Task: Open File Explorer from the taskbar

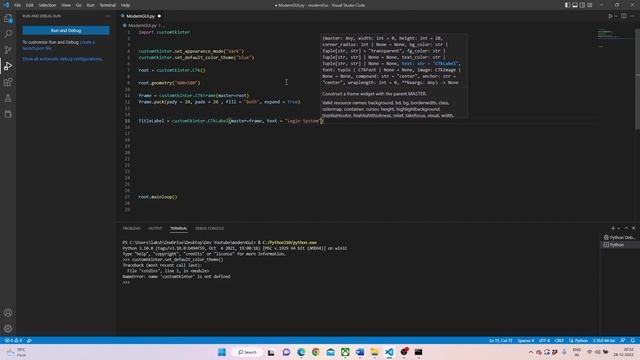Action: (x=374, y=352)
